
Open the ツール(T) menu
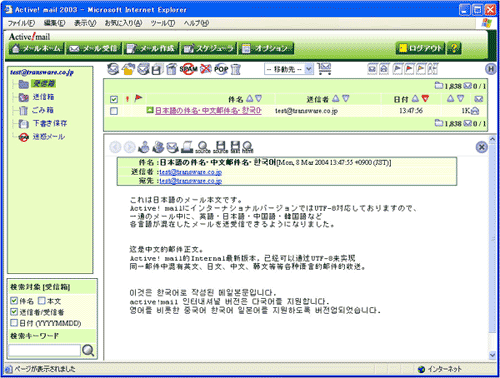point(163,23)
